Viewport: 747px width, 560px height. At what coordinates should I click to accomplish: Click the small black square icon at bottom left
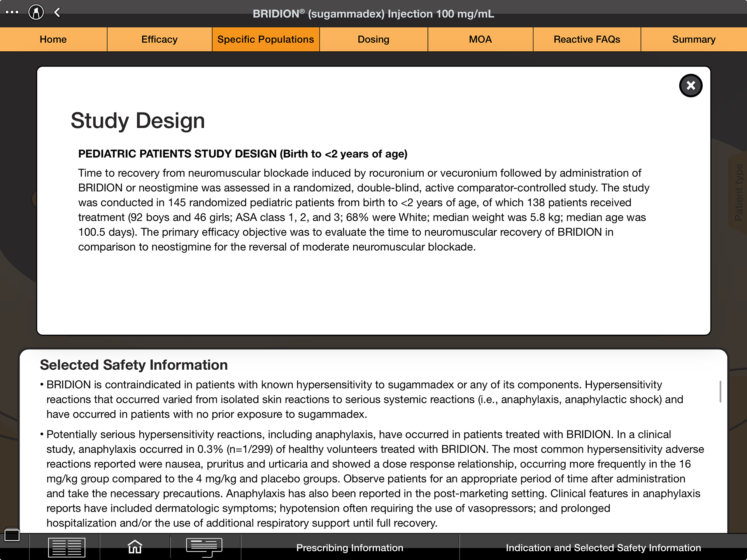pyautogui.click(x=12, y=535)
